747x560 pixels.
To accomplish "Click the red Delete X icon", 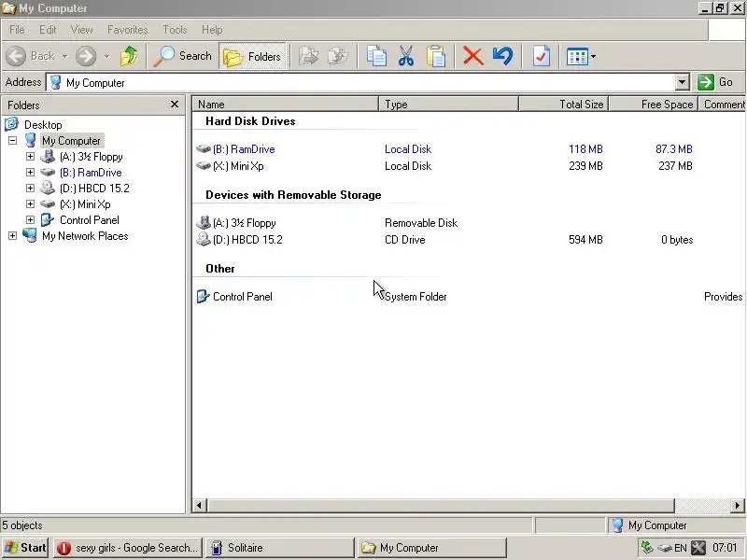I will [473, 56].
